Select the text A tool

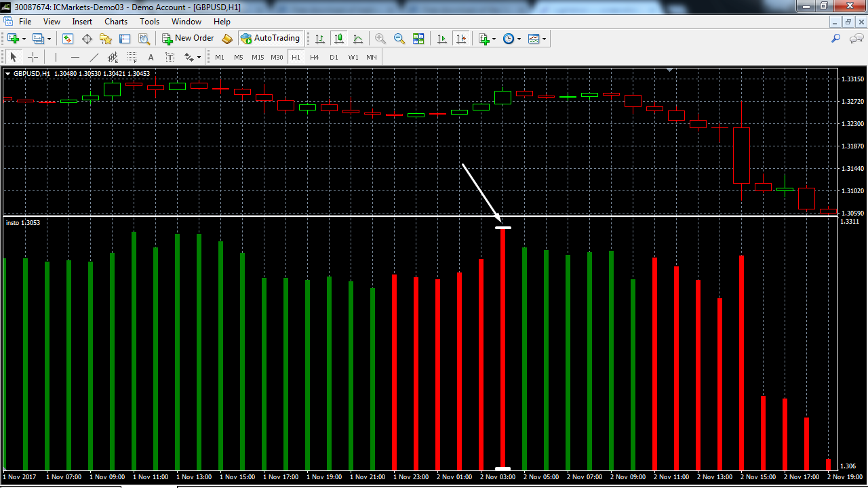151,57
